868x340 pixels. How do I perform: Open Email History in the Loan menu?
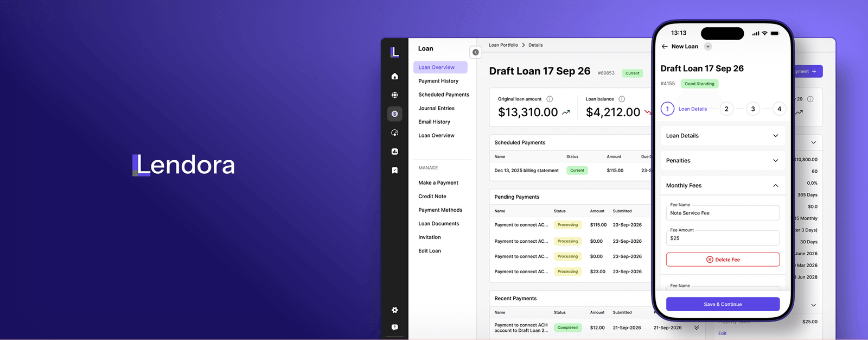tap(434, 122)
